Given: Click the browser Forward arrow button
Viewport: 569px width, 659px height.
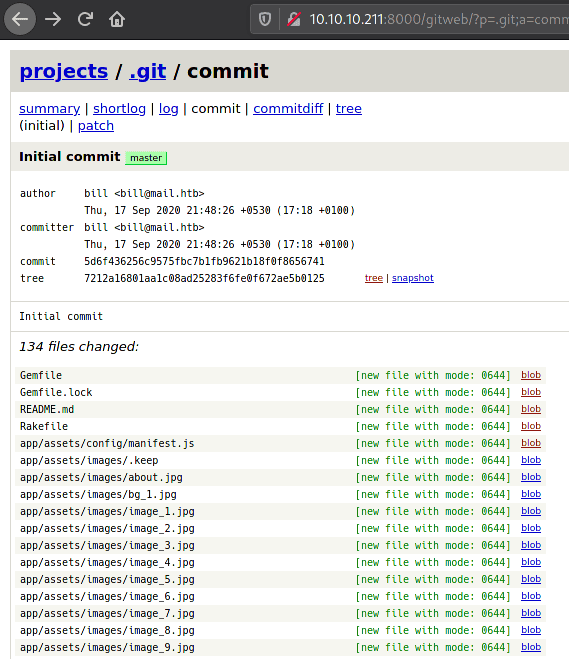Looking at the screenshot, I should pos(53,19).
